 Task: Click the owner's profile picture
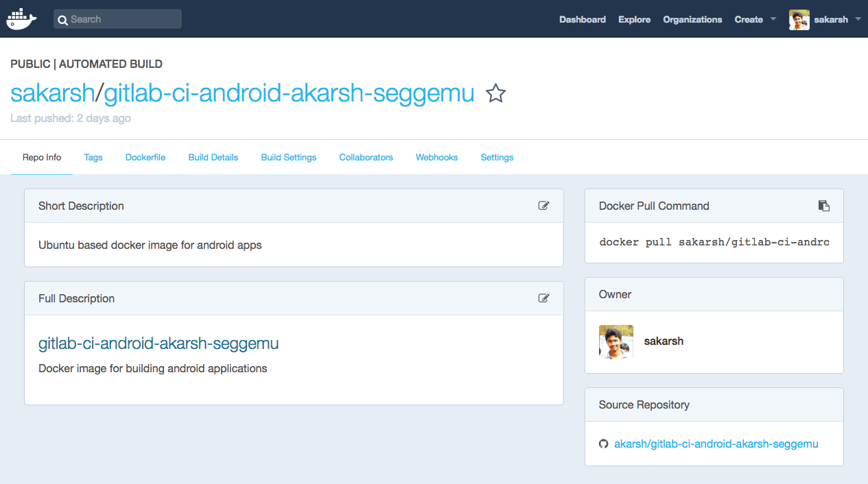(616, 342)
